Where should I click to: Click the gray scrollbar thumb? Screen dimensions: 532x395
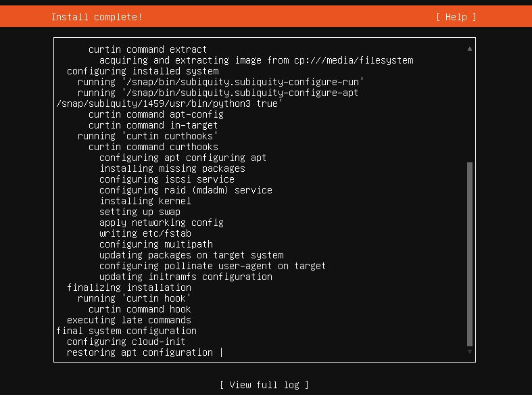470,254
